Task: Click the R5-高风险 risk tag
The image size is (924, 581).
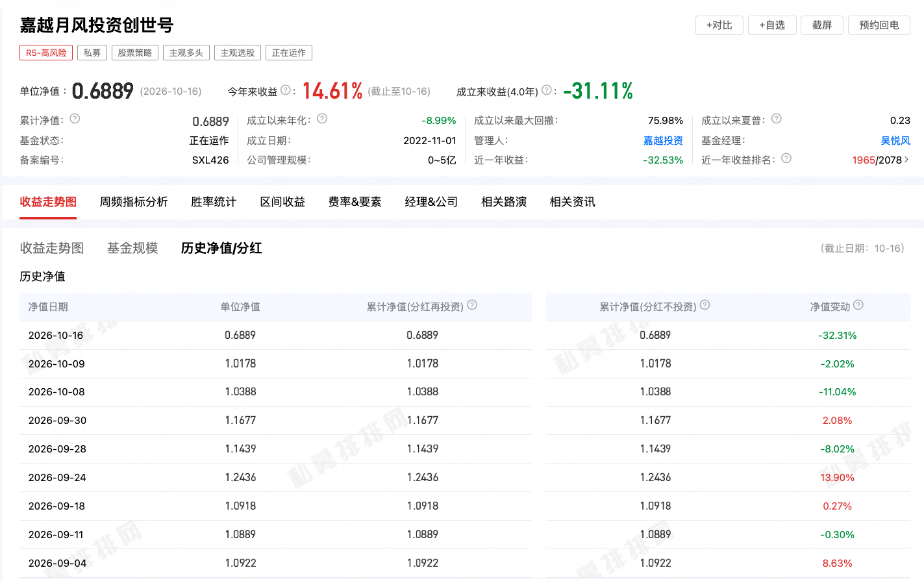Action: coord(46,53)
